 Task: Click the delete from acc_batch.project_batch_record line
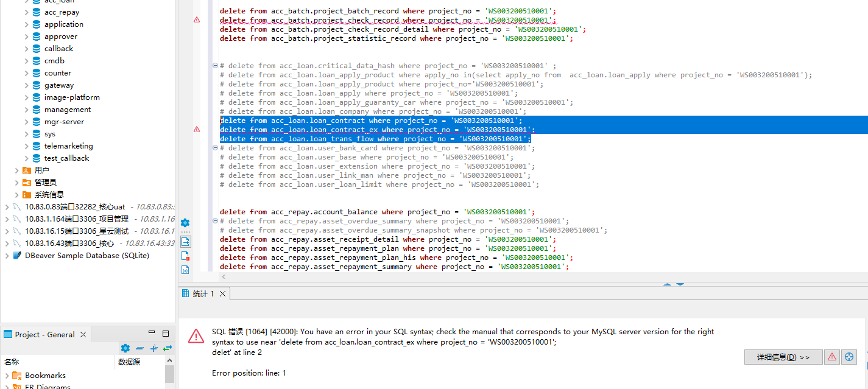[x=388, y=11]
